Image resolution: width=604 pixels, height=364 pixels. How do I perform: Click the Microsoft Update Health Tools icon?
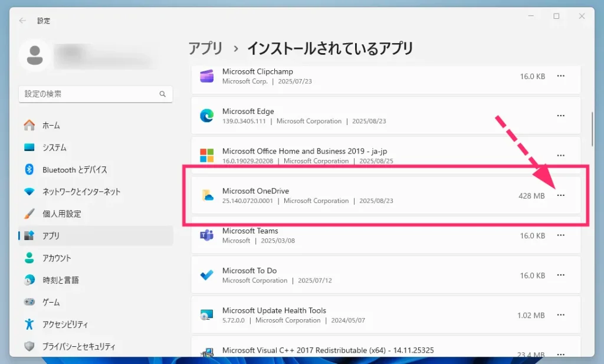207,314
